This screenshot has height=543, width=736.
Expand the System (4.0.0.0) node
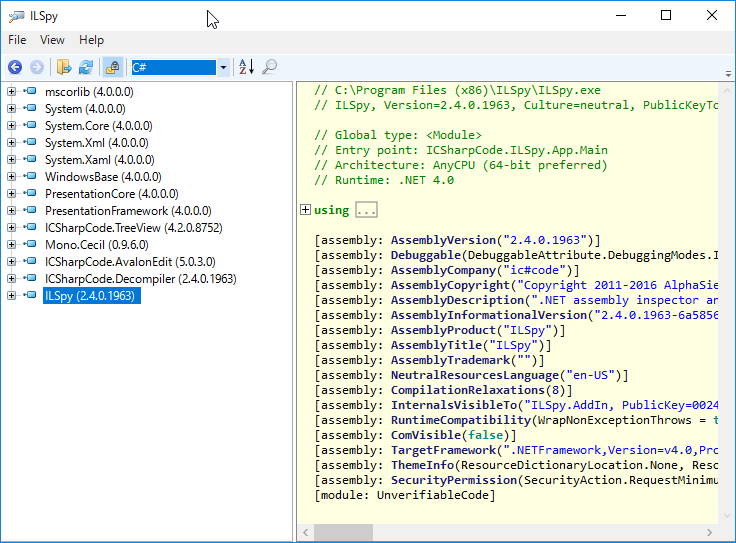[12, 108]
